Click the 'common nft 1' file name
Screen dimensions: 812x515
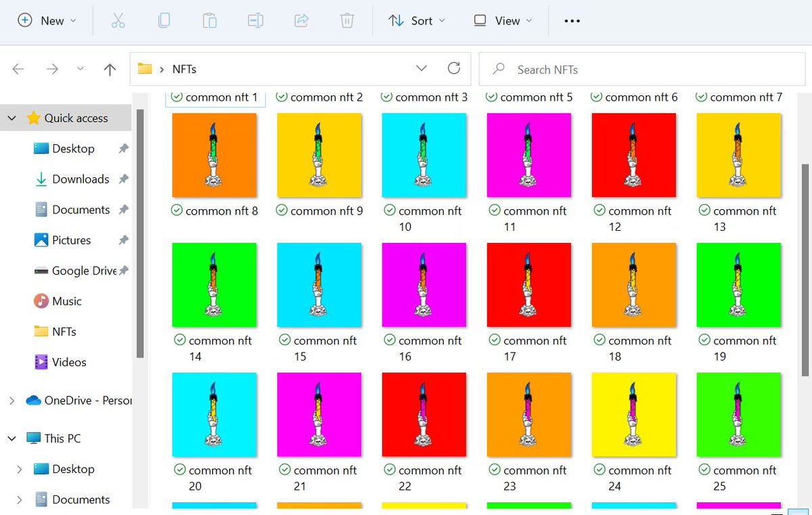(x=222, y=97)
